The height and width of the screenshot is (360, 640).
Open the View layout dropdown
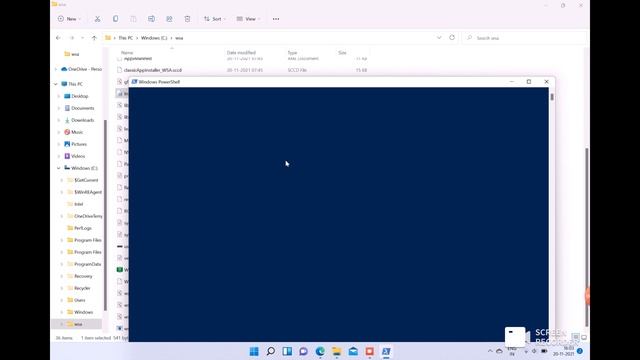pos(248,19)
